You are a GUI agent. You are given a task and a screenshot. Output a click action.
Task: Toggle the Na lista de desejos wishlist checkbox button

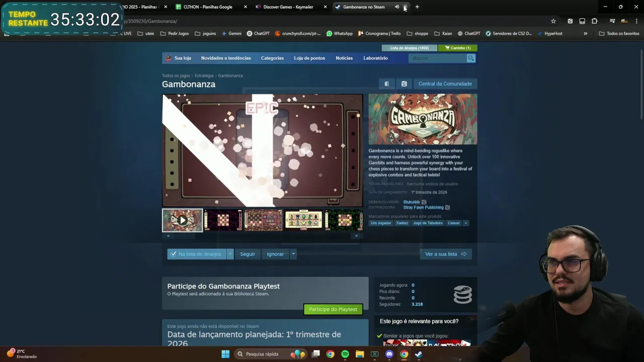197,254
